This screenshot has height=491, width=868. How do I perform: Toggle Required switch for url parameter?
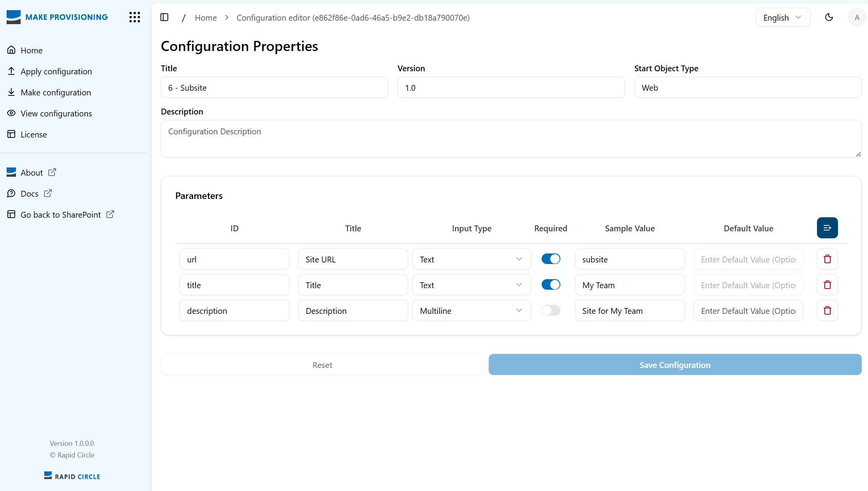click(551, 259)
